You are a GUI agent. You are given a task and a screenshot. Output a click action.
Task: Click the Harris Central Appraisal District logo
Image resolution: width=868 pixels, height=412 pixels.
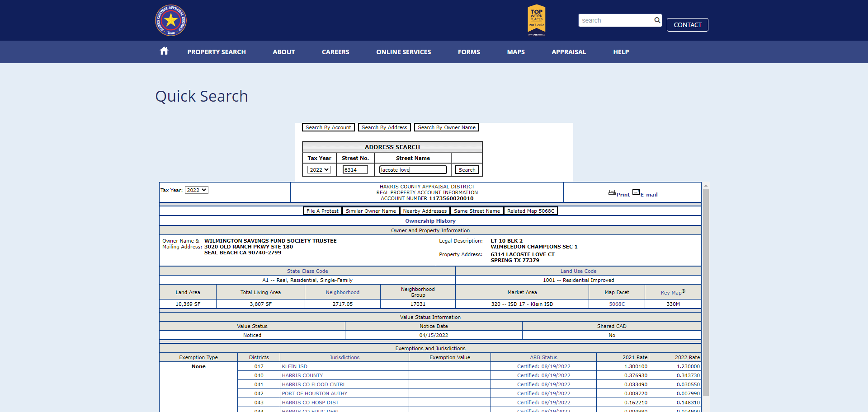[171, 20]
